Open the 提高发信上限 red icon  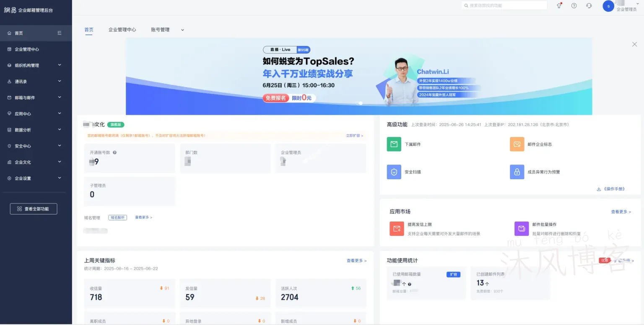(x=397, y=229)
